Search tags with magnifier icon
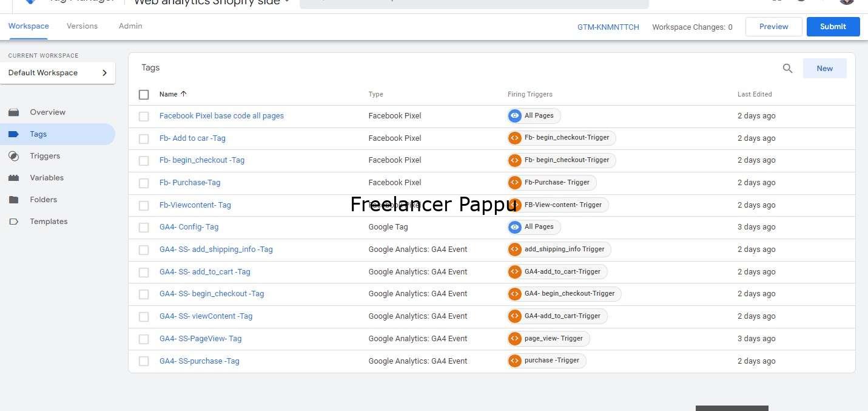Viewport: 868px width, 411px height. click(x=787, y=69)
